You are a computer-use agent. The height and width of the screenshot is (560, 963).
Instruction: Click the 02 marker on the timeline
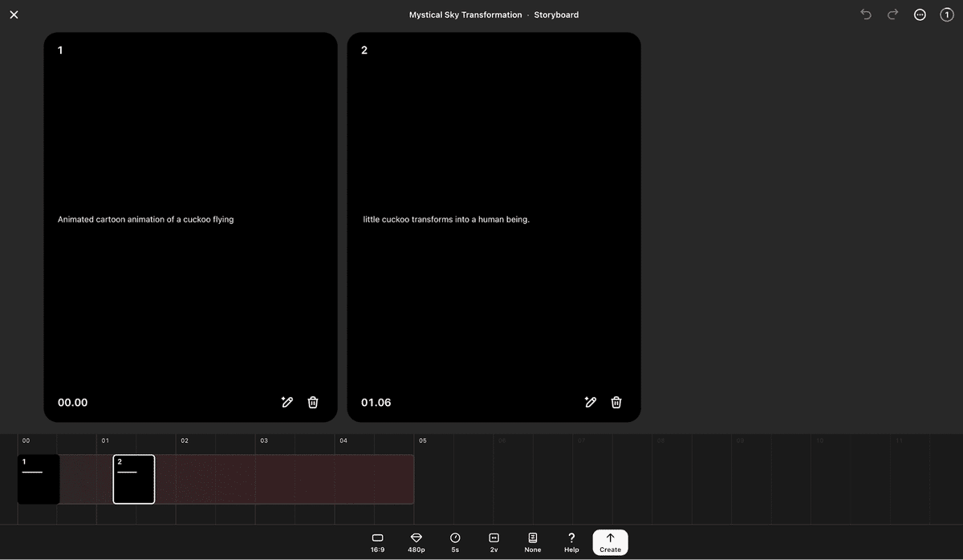tap(185, 440)
